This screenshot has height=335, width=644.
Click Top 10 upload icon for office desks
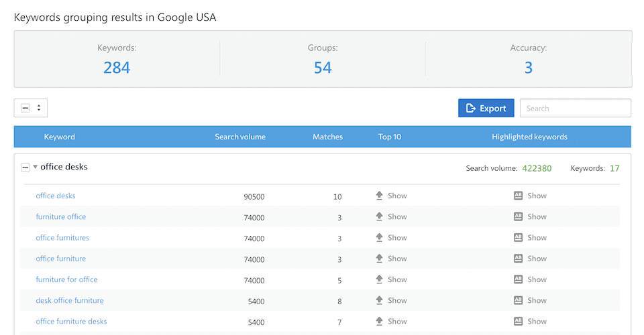coord(379,196)
